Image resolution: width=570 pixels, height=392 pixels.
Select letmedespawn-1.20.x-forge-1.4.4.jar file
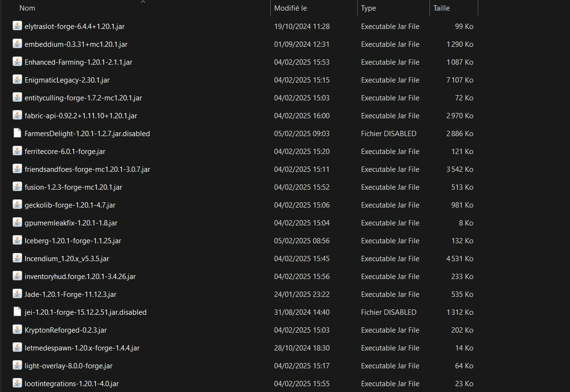(82, 348)
